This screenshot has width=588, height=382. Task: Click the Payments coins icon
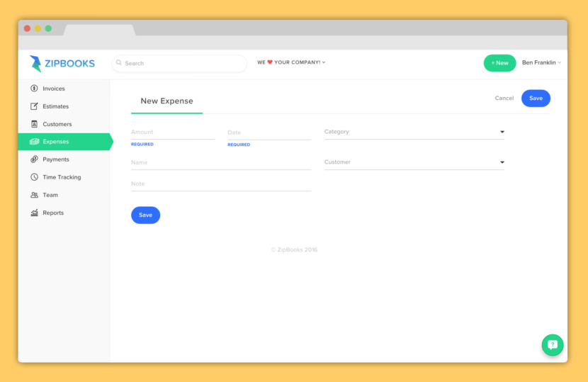34,159
